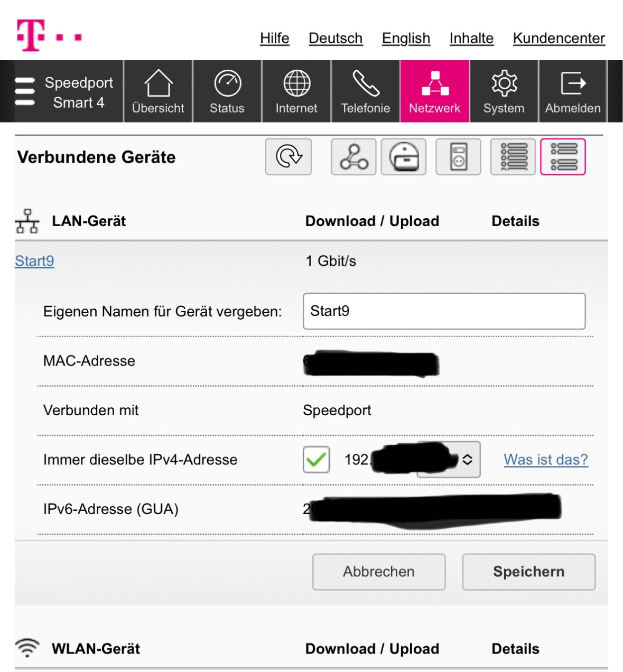The height and width of the screenshot is (672, 623).
Task: Open the Inhalte link
Action: tap(471, 38)
